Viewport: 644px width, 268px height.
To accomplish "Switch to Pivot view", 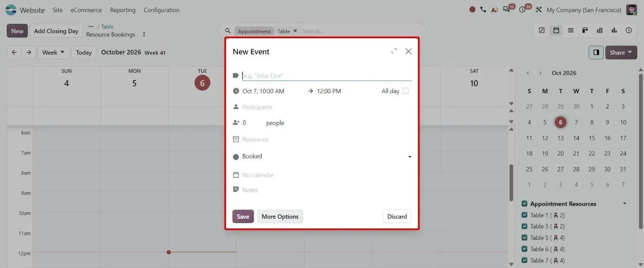I will [600, 30].
